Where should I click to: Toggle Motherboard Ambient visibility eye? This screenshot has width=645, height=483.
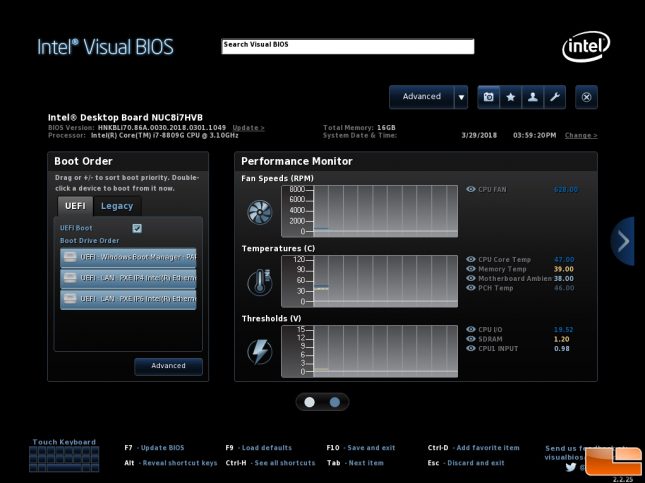coord(471,278)
